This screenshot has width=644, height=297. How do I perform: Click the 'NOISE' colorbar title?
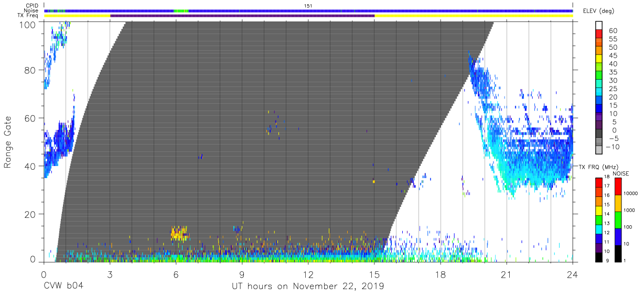click(622, 173)
